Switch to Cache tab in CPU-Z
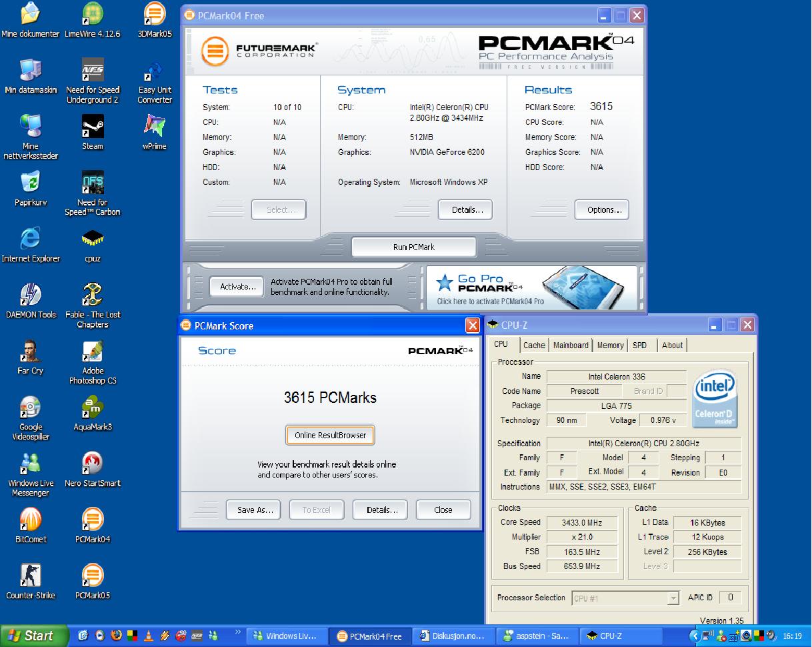 coord(534,345)
